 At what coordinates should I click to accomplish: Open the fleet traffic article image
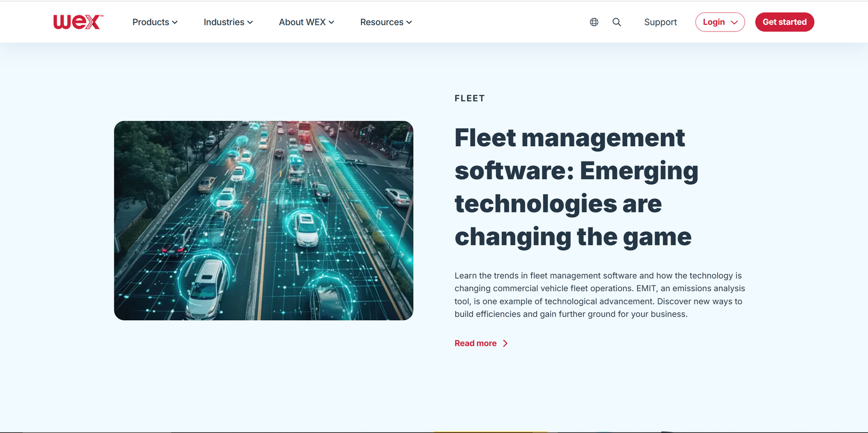264,221
